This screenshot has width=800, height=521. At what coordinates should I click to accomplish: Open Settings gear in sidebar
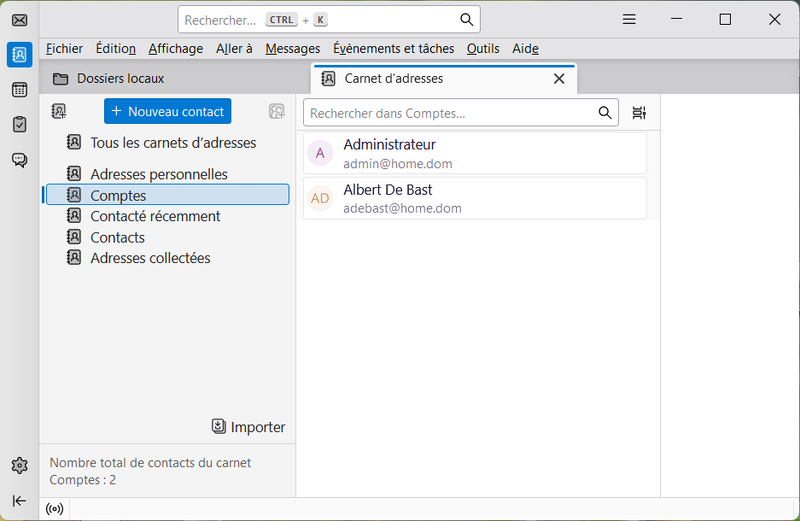pos(19,465)
